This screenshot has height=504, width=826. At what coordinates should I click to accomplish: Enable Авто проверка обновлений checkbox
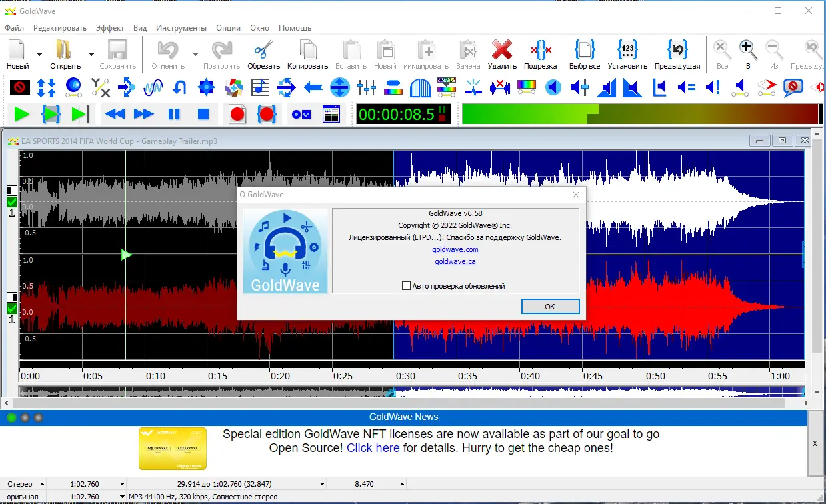(407, 286)
